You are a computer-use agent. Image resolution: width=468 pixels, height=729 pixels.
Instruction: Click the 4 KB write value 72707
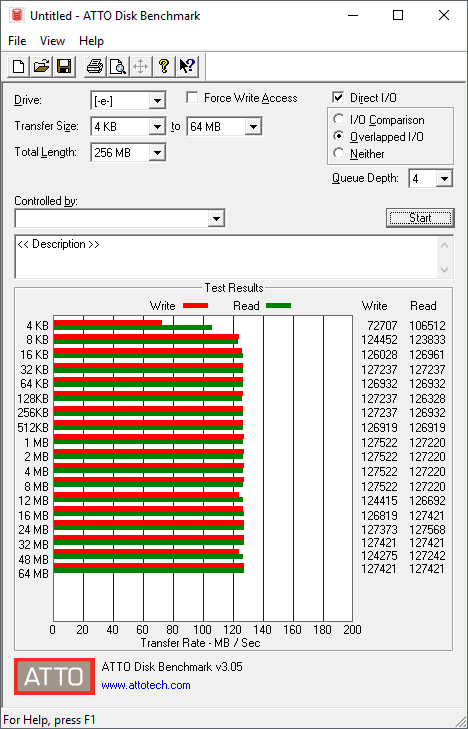click(383, 326)
